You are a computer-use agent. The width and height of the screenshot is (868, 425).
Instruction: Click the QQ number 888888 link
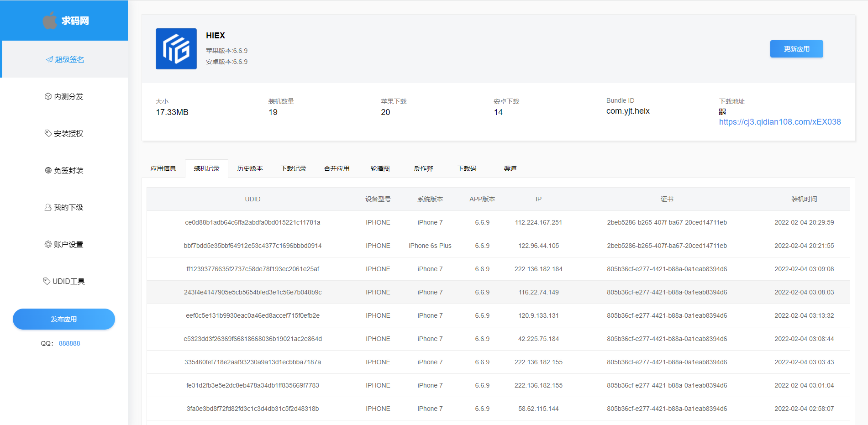[69, 343]
